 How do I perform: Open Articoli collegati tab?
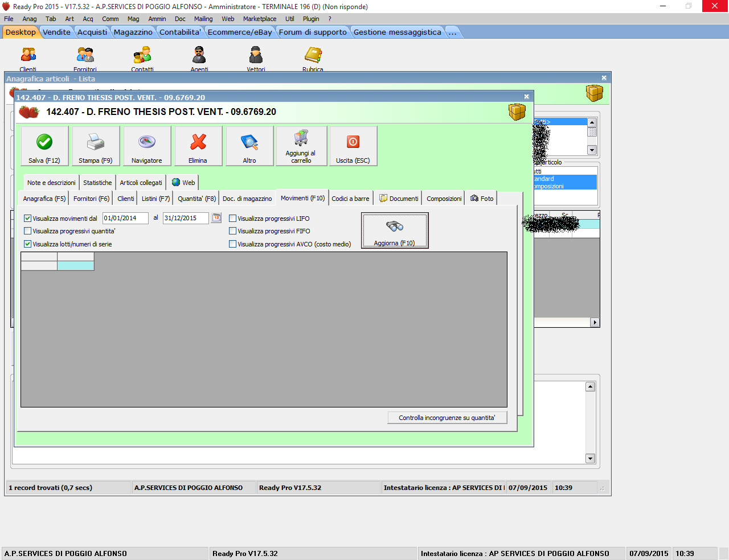(x=141, y=183)
